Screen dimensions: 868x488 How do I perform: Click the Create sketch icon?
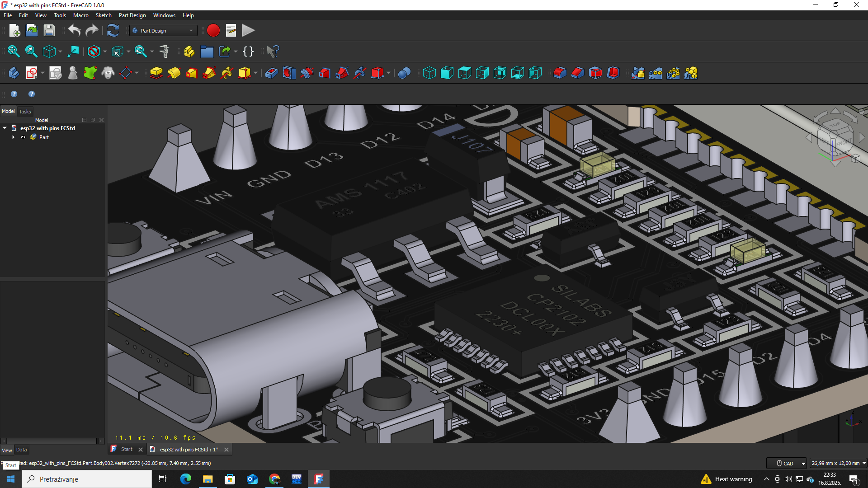pos(31,73)
